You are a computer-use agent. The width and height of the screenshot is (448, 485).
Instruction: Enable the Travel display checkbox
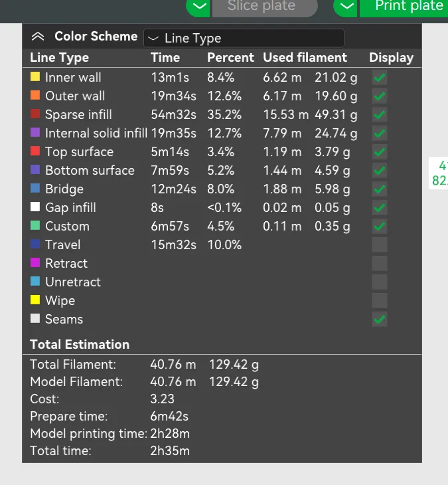pyautogui.click(x=380, y=245)
